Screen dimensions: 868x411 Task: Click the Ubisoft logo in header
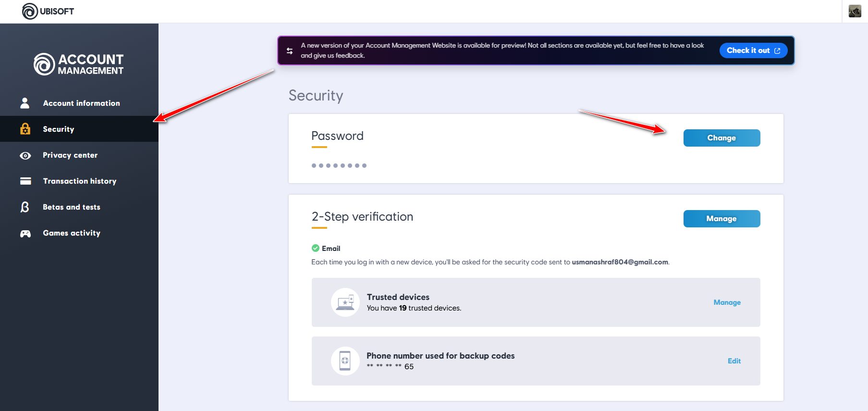click(48, 11)
